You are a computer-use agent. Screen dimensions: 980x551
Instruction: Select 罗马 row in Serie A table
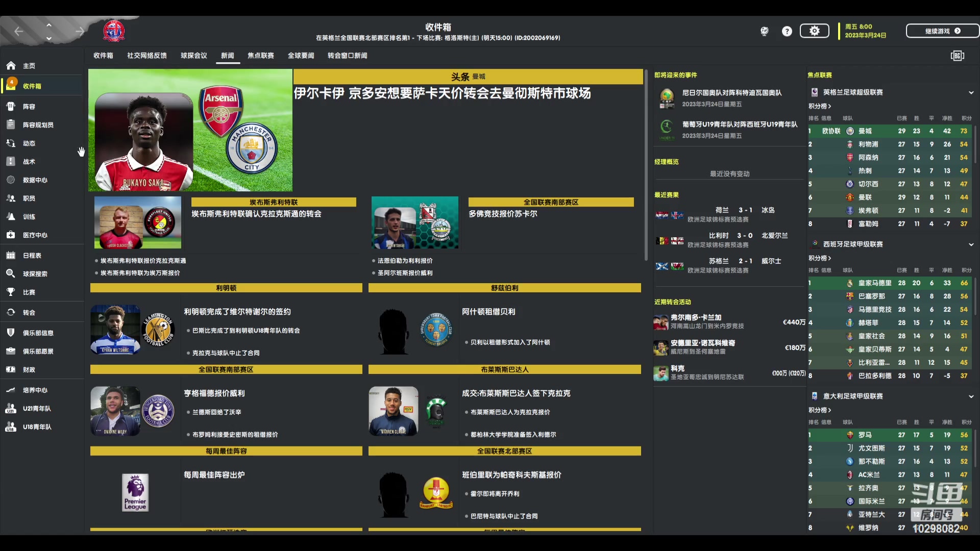coord(890,435)
